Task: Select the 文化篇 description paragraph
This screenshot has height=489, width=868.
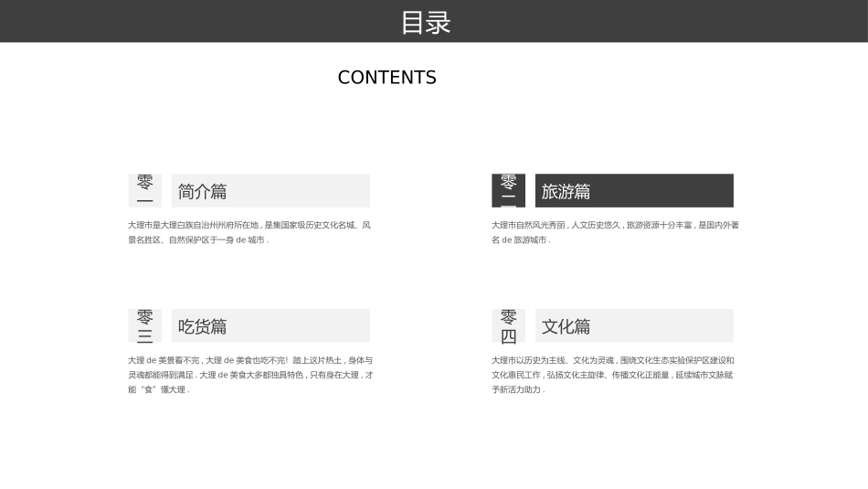Action: click(x=613, y=375)
